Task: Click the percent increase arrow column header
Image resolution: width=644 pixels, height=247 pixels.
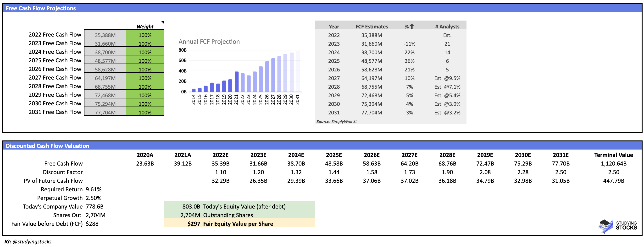Action: click(410, 27)
